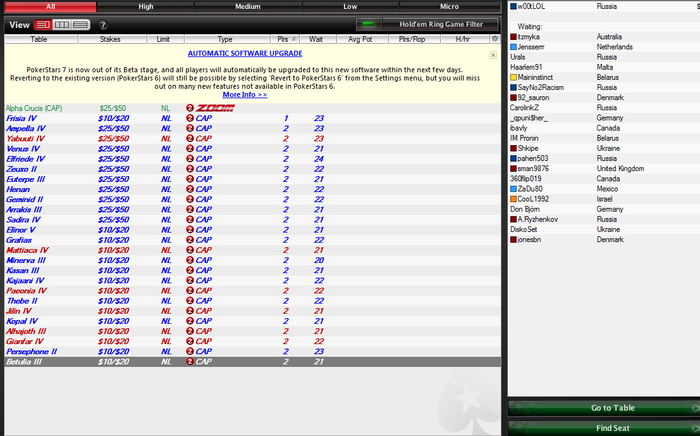This screenshot has width=700, height=436.
Task: Select the Jilin IV table name
Action: tap(19, 311)
